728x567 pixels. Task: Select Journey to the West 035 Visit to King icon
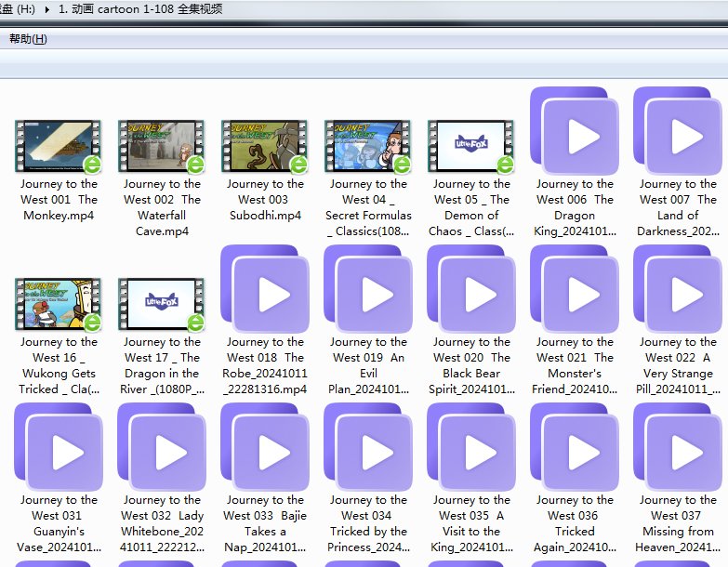471,447
